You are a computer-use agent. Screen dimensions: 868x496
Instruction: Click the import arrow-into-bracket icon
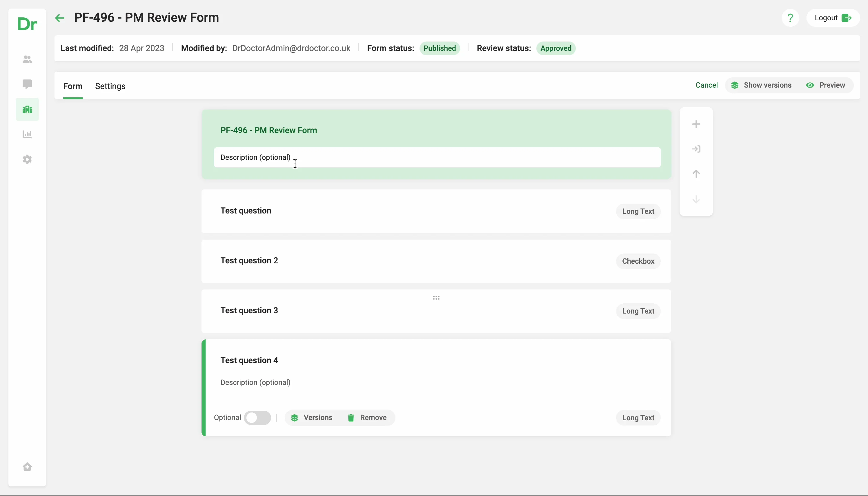tap(696, 149)
